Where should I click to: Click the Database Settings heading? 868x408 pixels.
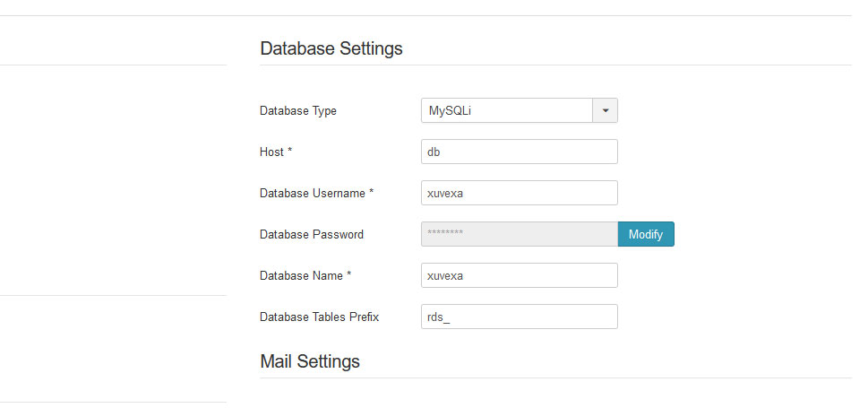pos(331,48)
